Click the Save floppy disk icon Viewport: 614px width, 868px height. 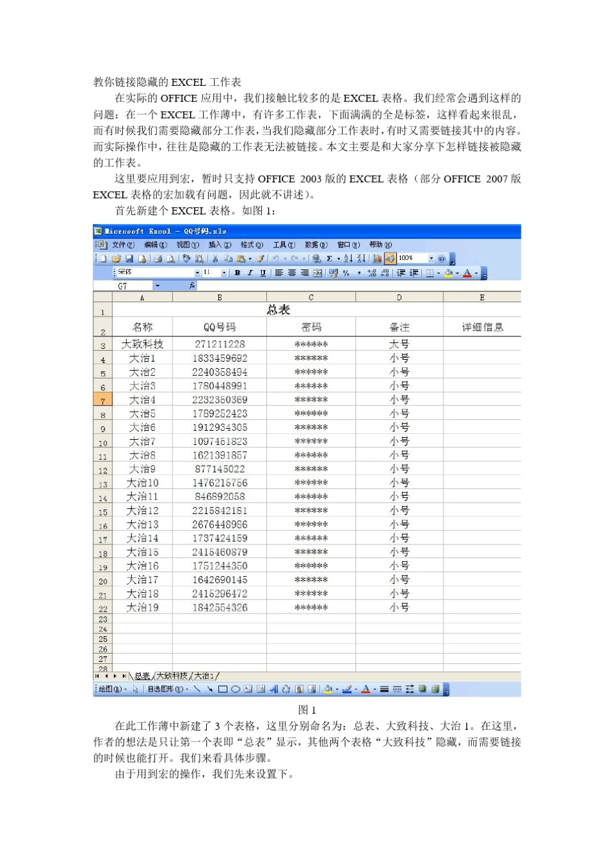tap(129, 258)
